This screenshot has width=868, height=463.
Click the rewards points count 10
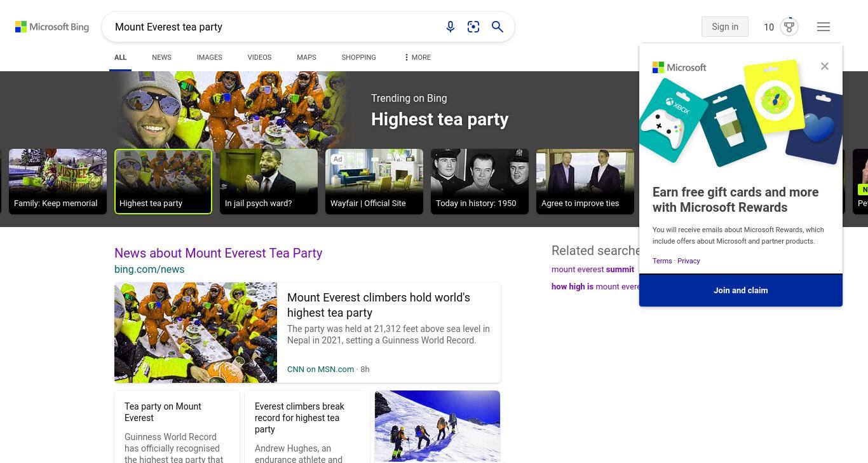[x=769, y=27]
